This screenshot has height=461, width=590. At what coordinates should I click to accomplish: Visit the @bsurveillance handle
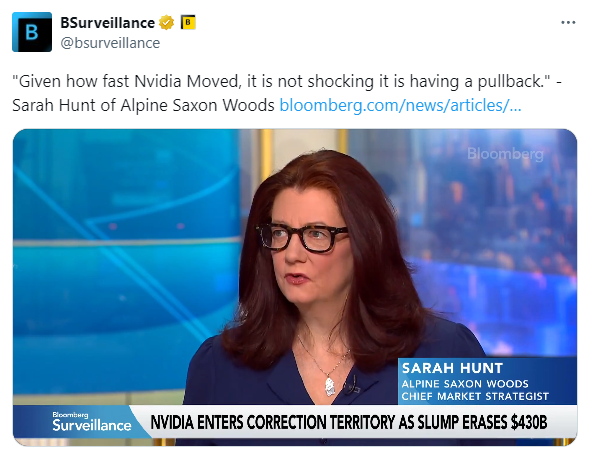coord(110,43)
